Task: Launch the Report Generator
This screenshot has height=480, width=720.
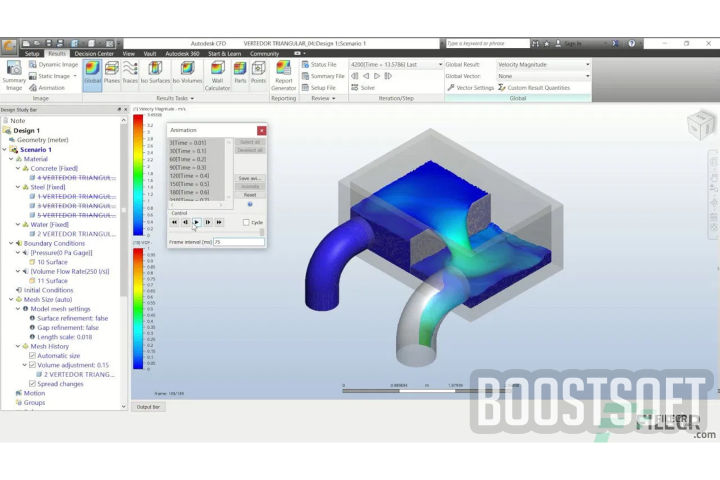Action: [x=283, y=75]
